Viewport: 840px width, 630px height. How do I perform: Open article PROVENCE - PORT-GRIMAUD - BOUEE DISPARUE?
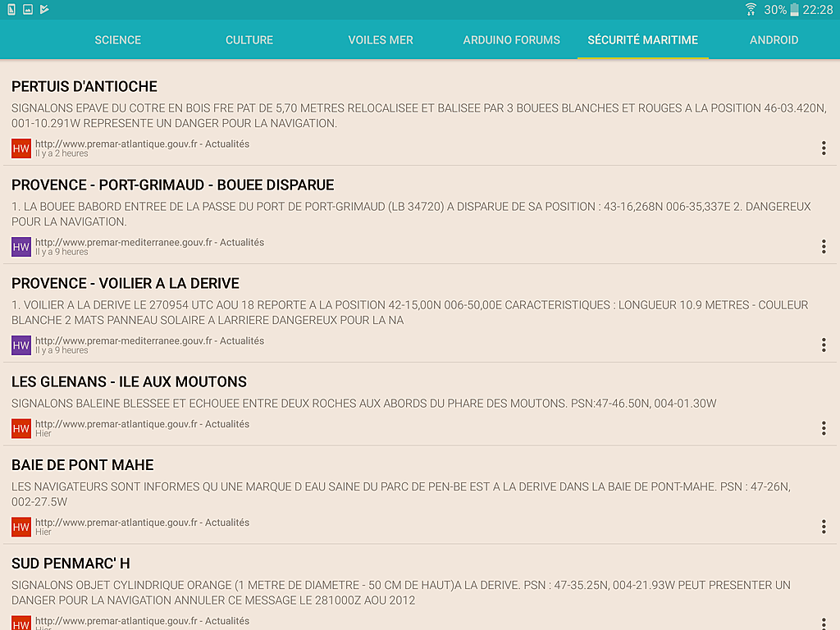(172, 185)
